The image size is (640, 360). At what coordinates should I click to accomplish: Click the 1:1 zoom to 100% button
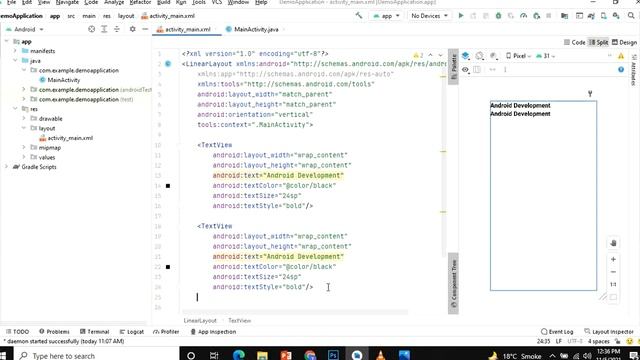[x=613, y=284]
